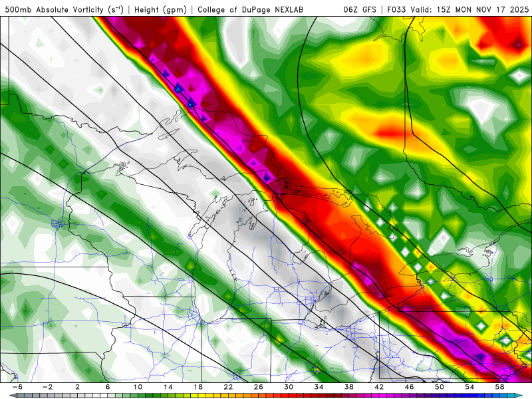Click the positive 2 color scale label
The height and width of the screenshot is (399, 532).
(77, 387)
